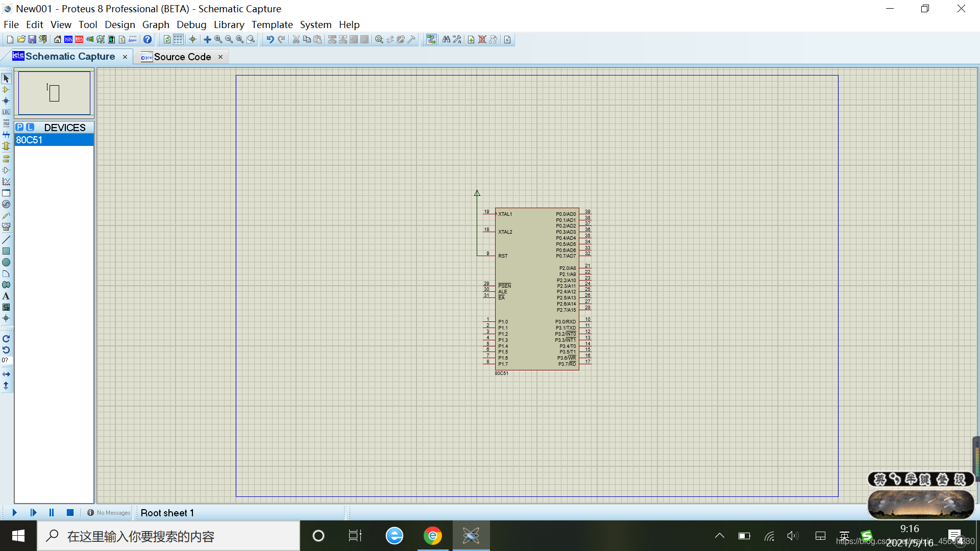The height and width of the screenshot is (551, 980).
Task: Select the 2D Graphics Circle tool
Action: coord(6,262)
